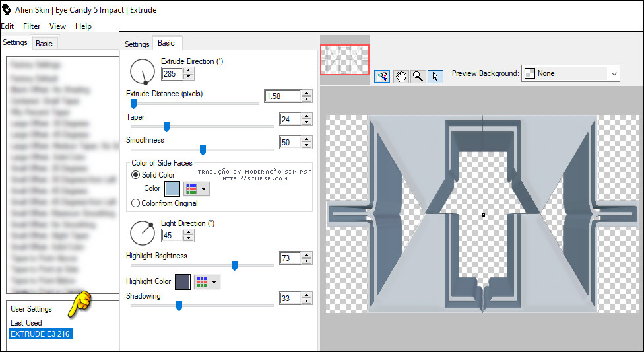Select the magnifier zoom tool
This screenshot has width=644, height=352.
click(418, 77)
